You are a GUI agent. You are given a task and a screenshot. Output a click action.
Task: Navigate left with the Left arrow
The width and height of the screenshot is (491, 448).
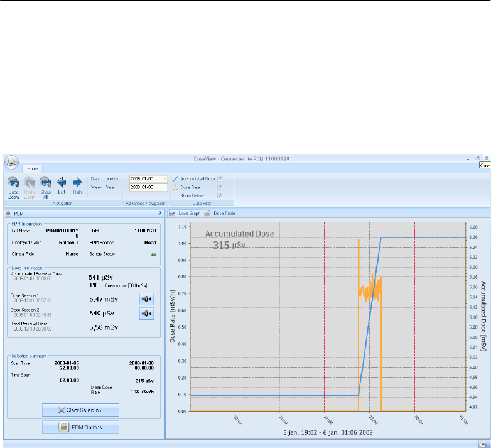point(62,182)
